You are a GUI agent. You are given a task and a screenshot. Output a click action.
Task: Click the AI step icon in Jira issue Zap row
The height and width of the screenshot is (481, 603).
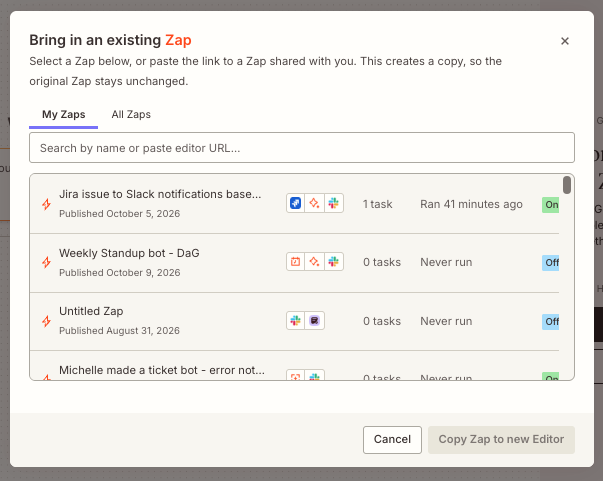[x=314, y=203]
